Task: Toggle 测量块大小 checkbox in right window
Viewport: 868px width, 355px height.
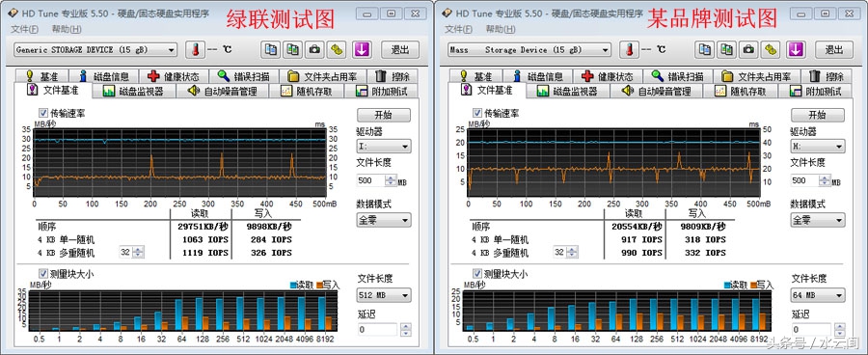Action: click(476, 274)
